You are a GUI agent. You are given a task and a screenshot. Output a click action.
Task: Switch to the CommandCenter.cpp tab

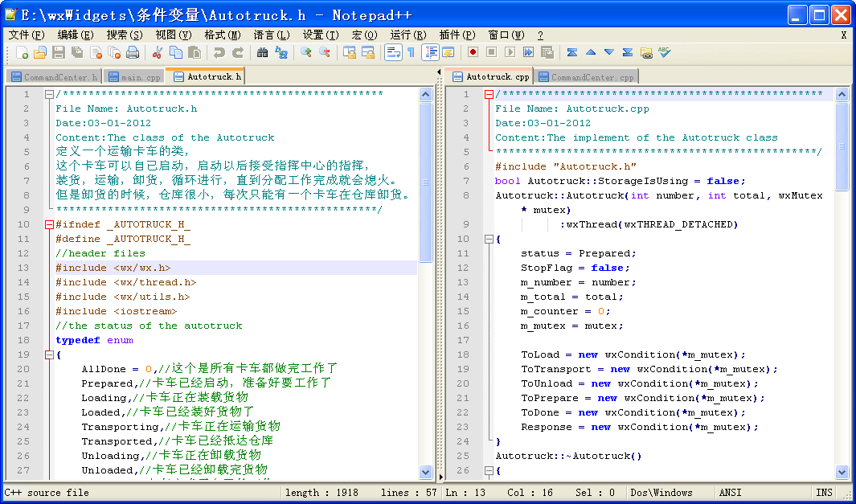tap(586, 77)
